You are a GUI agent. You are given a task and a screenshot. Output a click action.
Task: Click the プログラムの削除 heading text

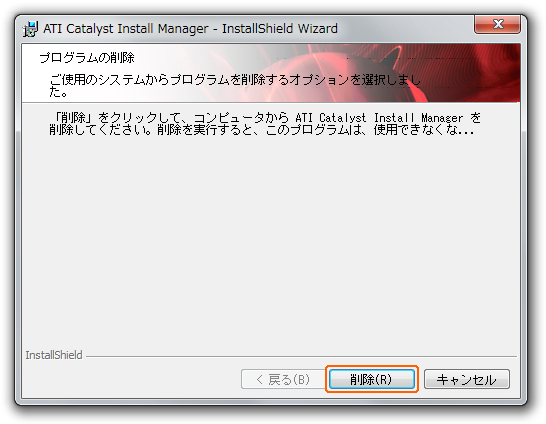(87, 57)
